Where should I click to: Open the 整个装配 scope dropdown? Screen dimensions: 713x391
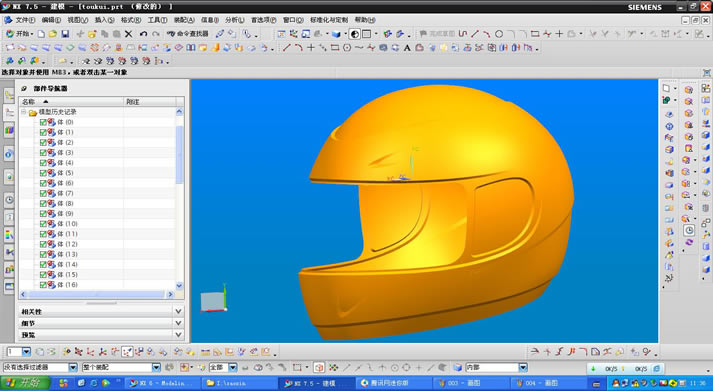[x=156, y=367]
